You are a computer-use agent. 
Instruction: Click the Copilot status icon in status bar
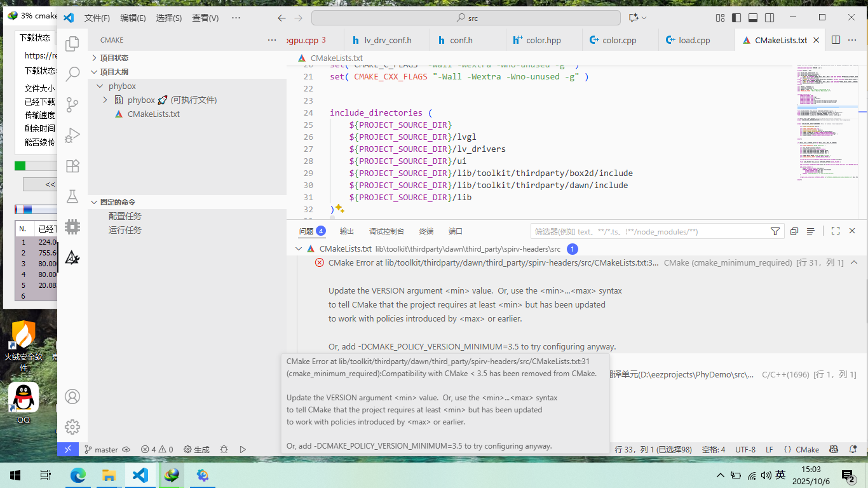coord(834,449)
